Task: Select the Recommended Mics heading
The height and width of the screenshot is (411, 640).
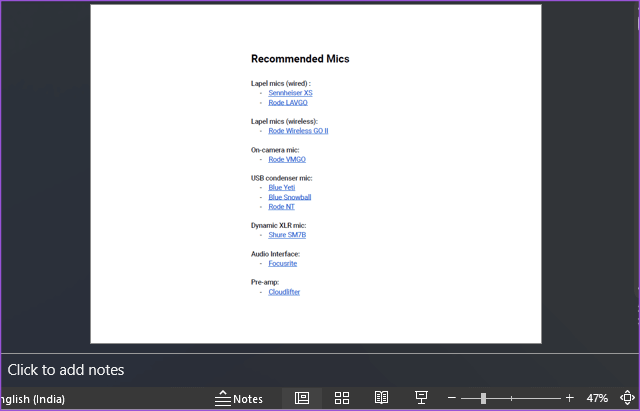Action: point(300,59)
